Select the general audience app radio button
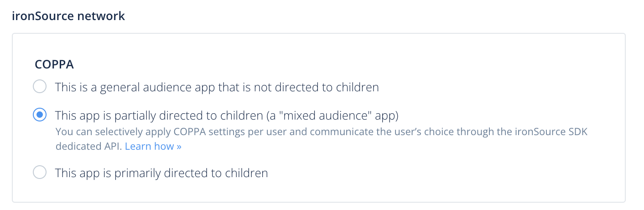644x210 pixels. coord(40,87)
